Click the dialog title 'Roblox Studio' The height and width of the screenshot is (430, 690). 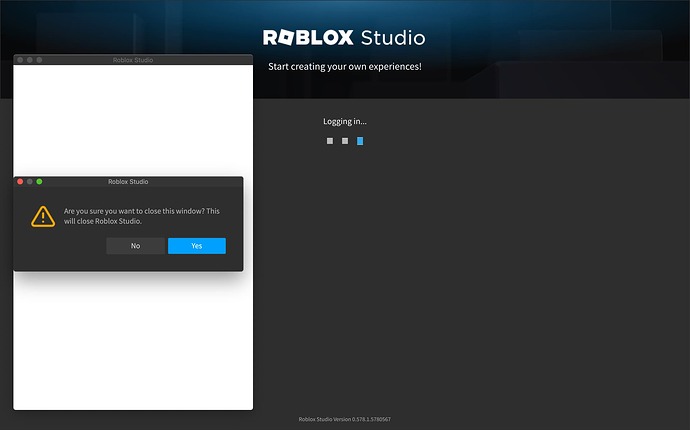128,181
